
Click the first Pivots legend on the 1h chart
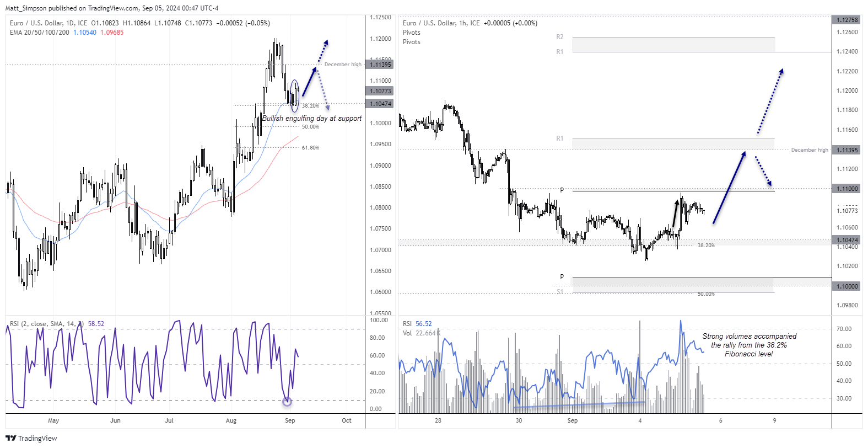tap(412, 33)
